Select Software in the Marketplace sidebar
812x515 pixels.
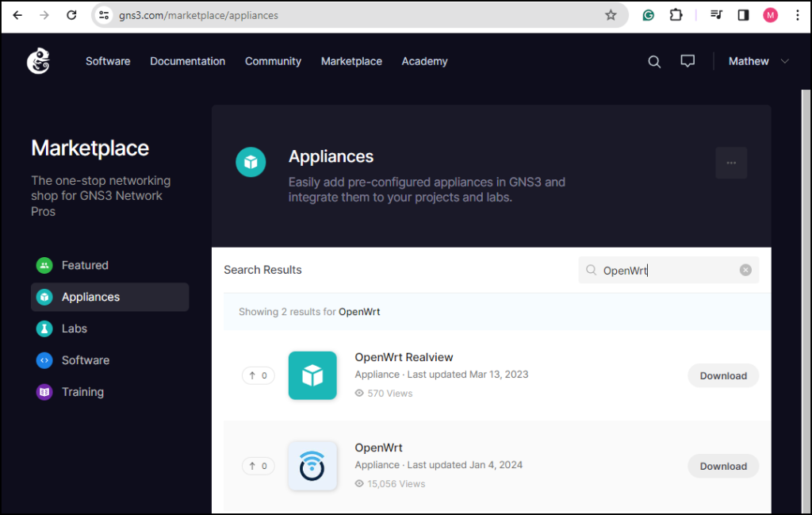pyautogui.click(x=109, y=360)
